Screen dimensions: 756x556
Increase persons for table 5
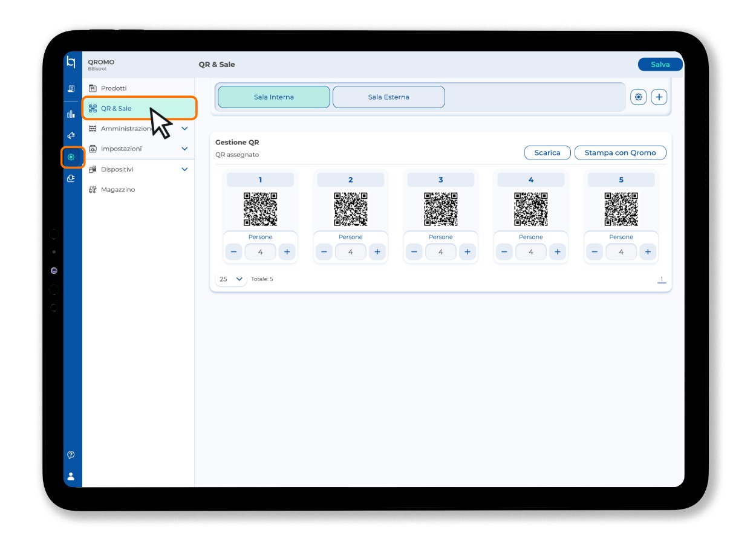pyautogui.click(x=648, y=252)
